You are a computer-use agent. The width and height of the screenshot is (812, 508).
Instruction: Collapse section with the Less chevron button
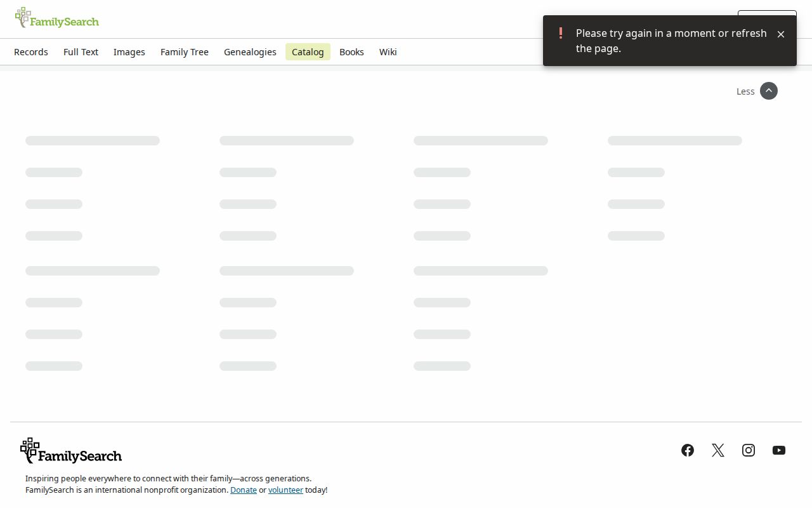[769, 91]
